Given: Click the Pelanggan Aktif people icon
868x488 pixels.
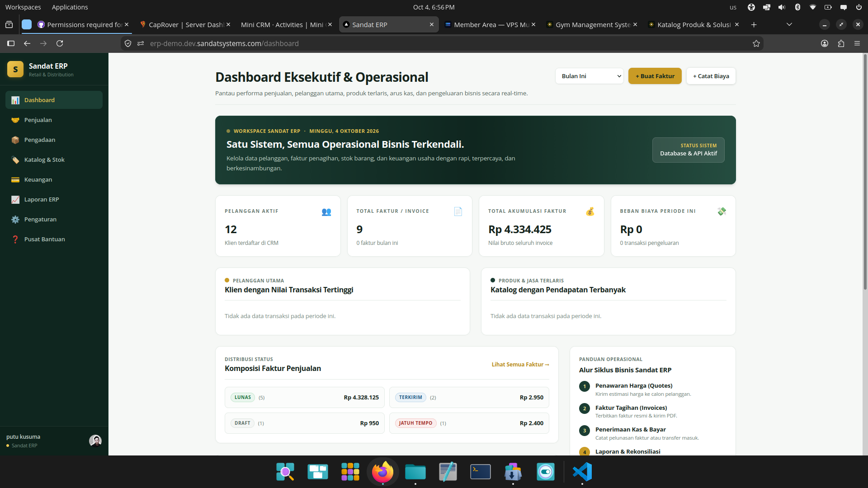Looking at the screenshot, I should [326, 211].
